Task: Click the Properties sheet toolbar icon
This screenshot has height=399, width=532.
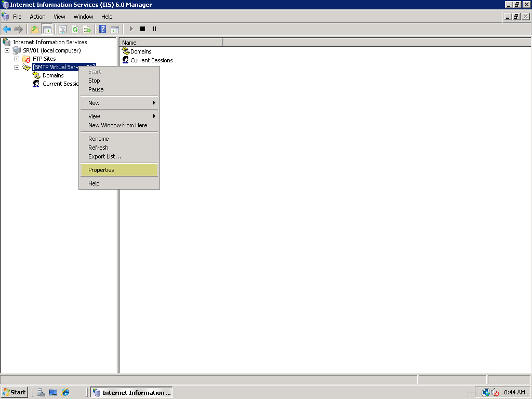Action: pyautogui.click(x=62, y=29)
